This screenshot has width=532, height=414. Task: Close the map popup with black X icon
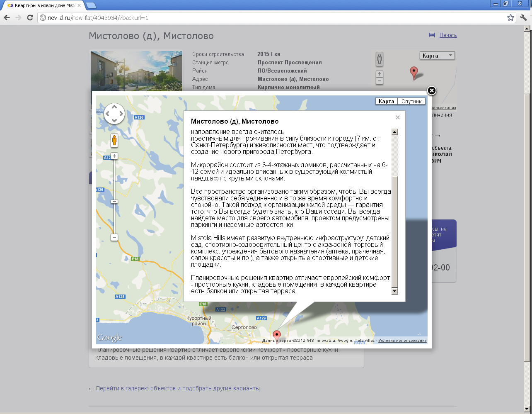pyautogui.click(x=431, y=90)
